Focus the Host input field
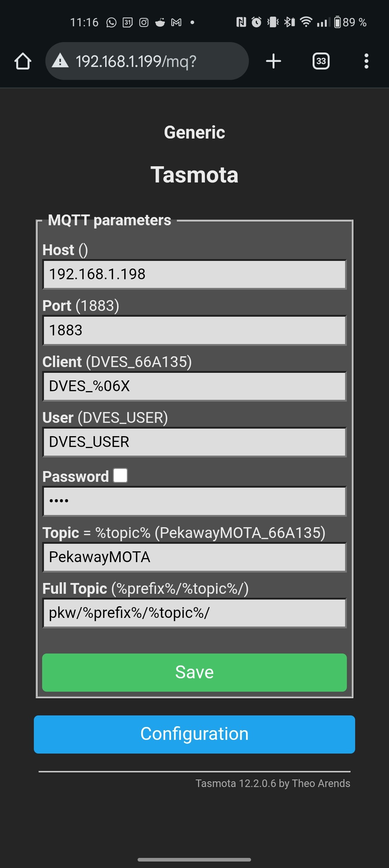This screenshot has height=868, width=389. (194, 274)
